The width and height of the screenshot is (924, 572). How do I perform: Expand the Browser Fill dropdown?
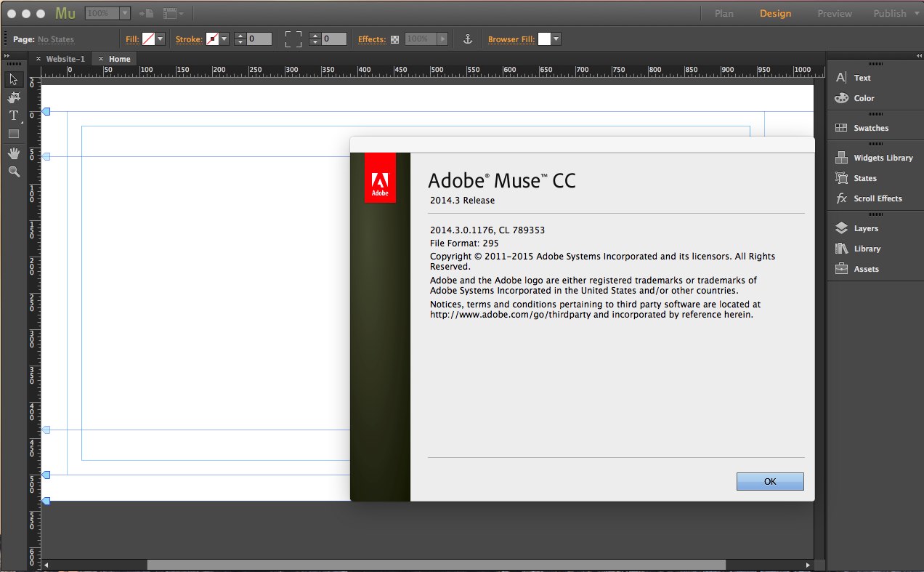pyautogui.click(x=556, y=39)
